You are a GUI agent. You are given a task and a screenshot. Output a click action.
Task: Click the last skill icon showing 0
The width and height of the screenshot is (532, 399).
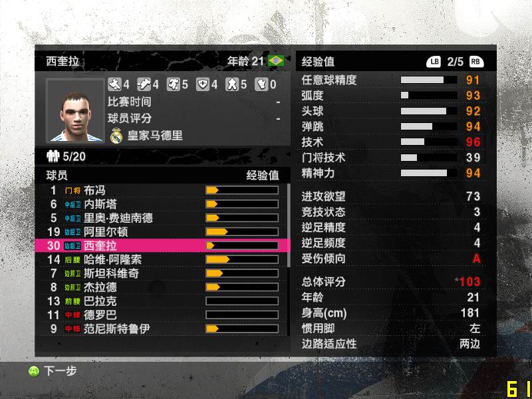click(x=261, y=84)
